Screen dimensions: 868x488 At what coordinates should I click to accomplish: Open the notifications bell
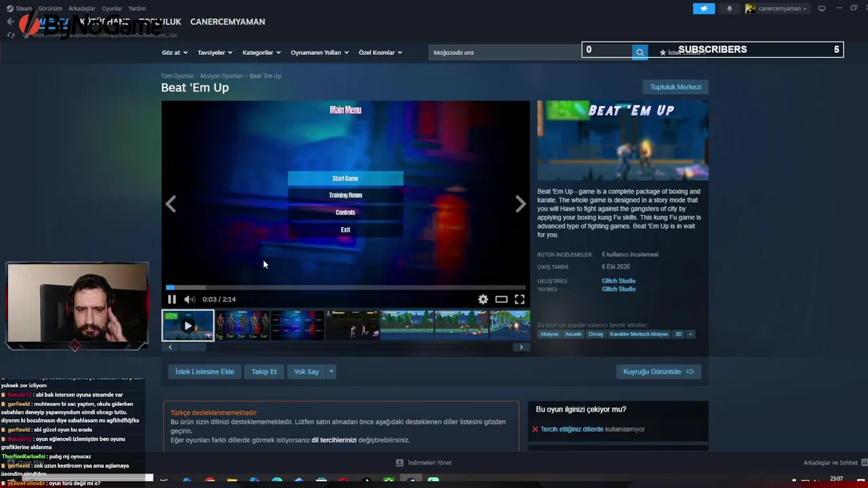tap(730, 9)
